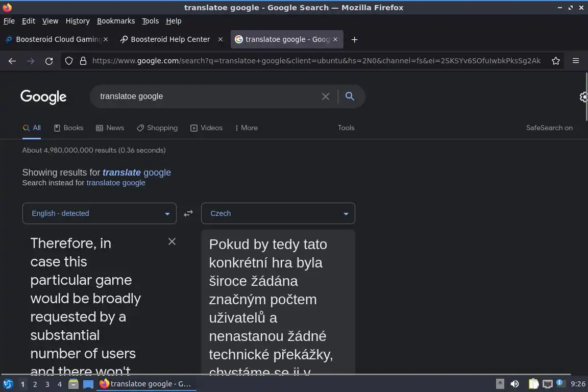Image resolution: width=588 pixels, height=392 pixels.
Task: Close the translatoe google tab
Action: tap(335, 39)
